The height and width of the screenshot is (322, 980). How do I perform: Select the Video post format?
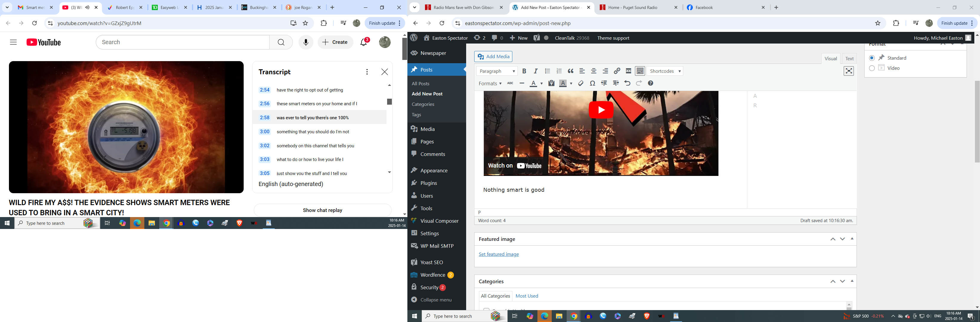(x=872, y=68)
